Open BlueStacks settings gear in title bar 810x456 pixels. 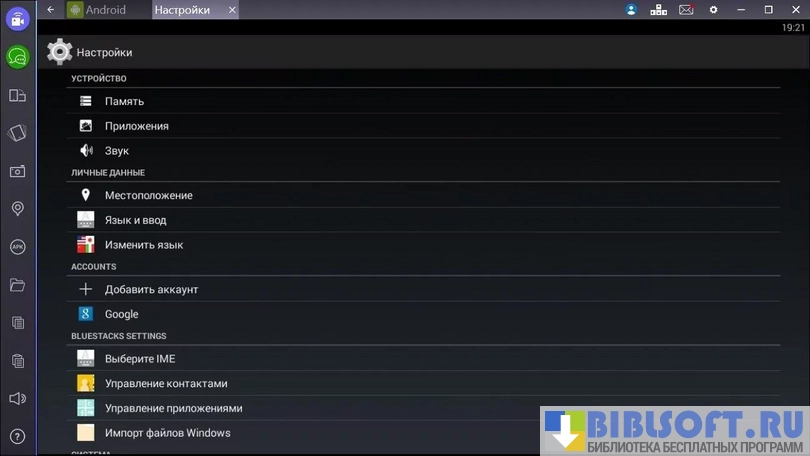pyautogui.click(x=714, y=10)
